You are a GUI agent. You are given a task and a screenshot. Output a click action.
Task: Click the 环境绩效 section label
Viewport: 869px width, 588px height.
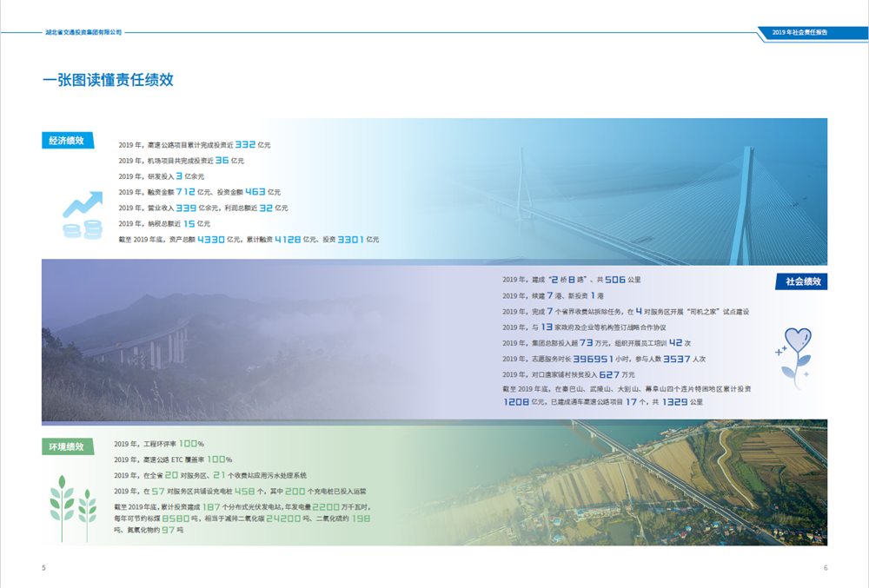(66, 447)
